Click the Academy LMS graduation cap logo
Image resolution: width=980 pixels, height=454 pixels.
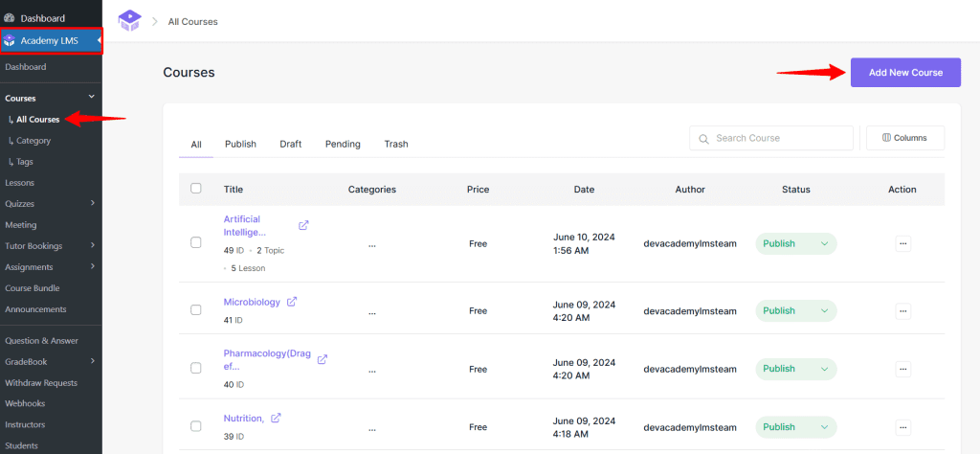[x=128, y=20]
